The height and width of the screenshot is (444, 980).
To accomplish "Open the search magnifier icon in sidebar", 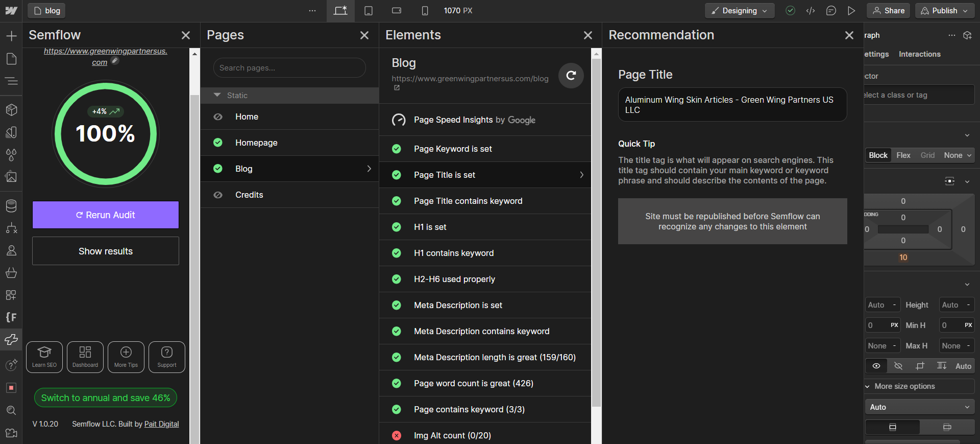I will point(11,410).
